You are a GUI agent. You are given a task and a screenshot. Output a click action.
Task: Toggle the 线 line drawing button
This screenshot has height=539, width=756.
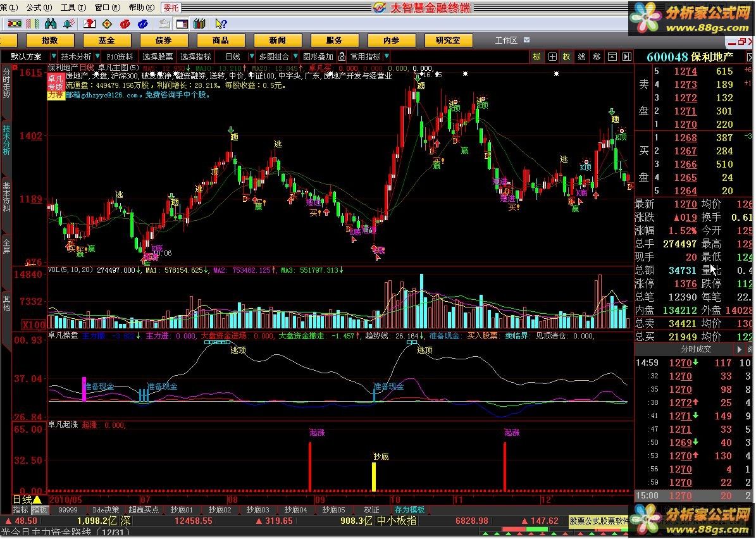pos(581,56)
